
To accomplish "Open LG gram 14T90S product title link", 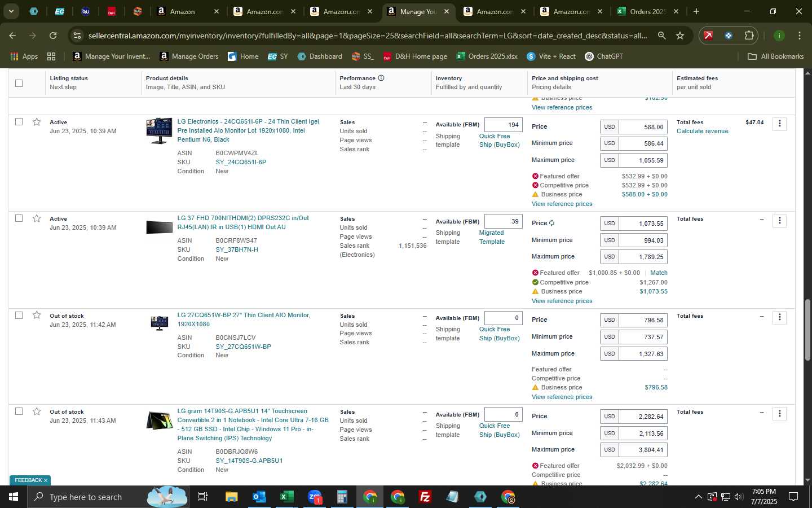I will pyautogui.click(x=253, y=424).
